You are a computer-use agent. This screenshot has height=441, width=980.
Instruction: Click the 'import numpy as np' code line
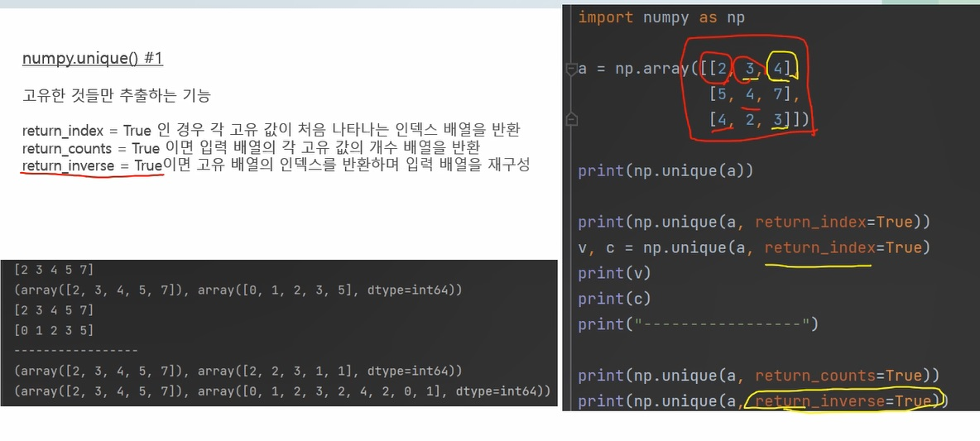pos(661,17)
